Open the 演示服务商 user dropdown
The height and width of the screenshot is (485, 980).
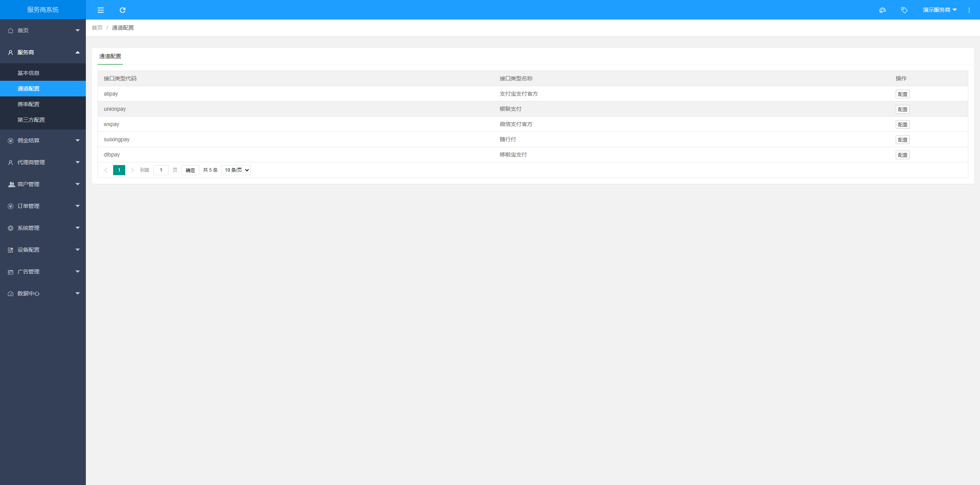pyautogui.click(x=939, y=10)
